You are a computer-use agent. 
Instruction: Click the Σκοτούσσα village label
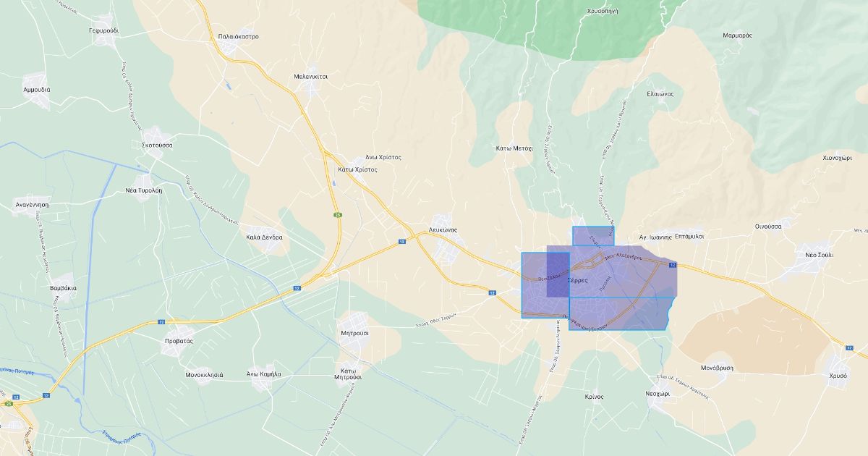157,145
